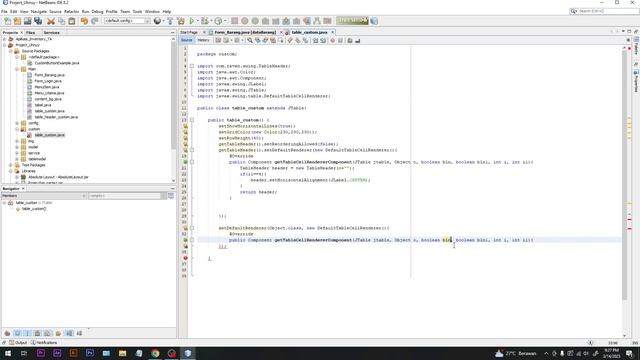Click the Undo arrow icon
Image resolution: width=640 pixels, height=360 pixels.
[84, 21]
